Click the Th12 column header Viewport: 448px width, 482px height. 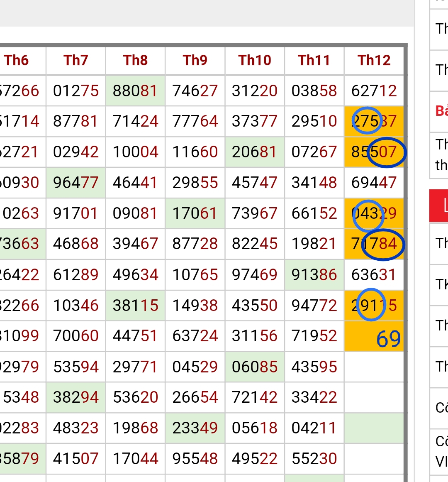(x=374, y=61)
